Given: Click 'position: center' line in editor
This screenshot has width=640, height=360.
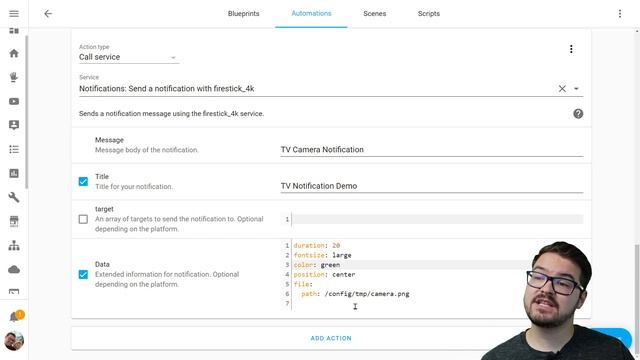Looking at the screenshot, I should tap(324, 275).
